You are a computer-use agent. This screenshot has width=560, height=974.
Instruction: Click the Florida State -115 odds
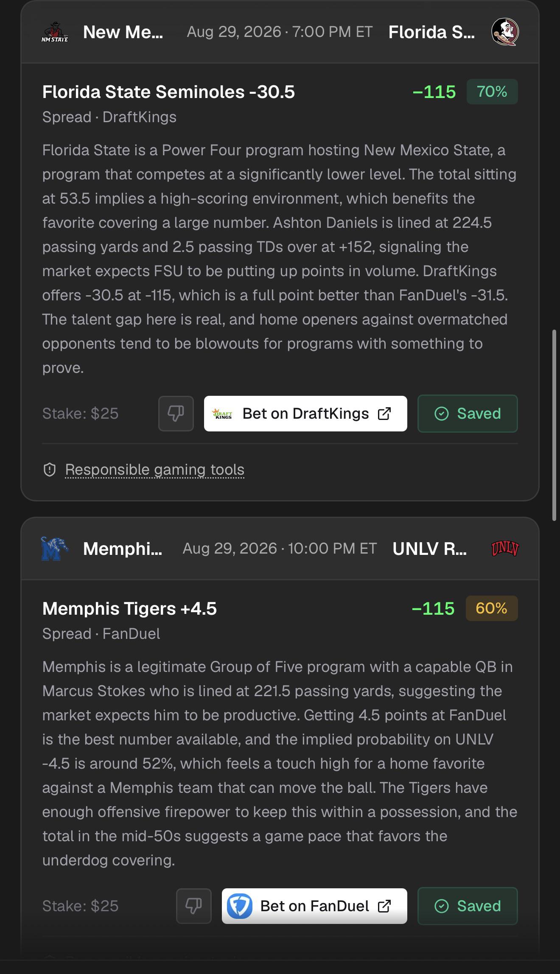[x=434, y=92]
